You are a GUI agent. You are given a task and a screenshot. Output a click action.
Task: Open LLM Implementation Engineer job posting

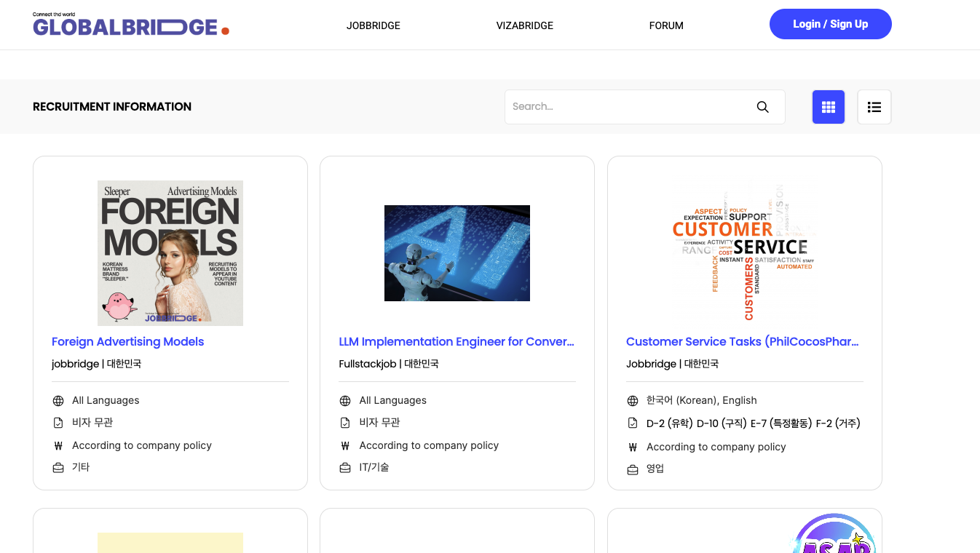pyautogui.click(x=457, y=342)
